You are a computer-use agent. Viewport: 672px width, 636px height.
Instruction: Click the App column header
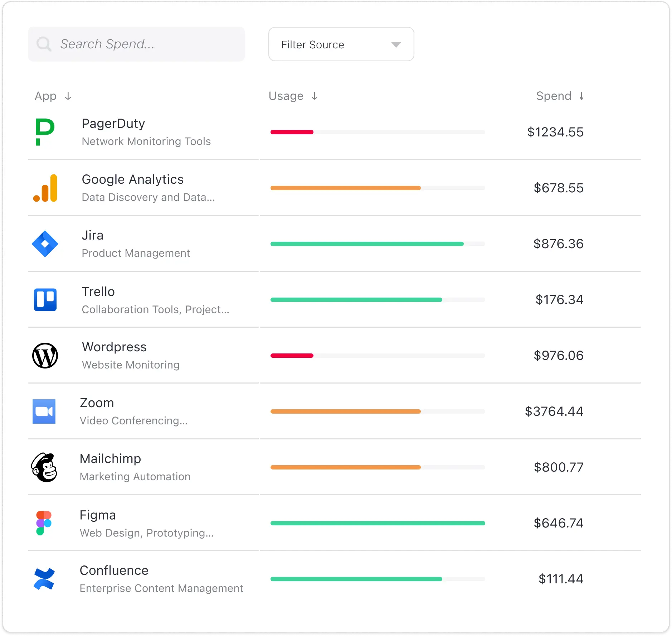click(46, 96)
